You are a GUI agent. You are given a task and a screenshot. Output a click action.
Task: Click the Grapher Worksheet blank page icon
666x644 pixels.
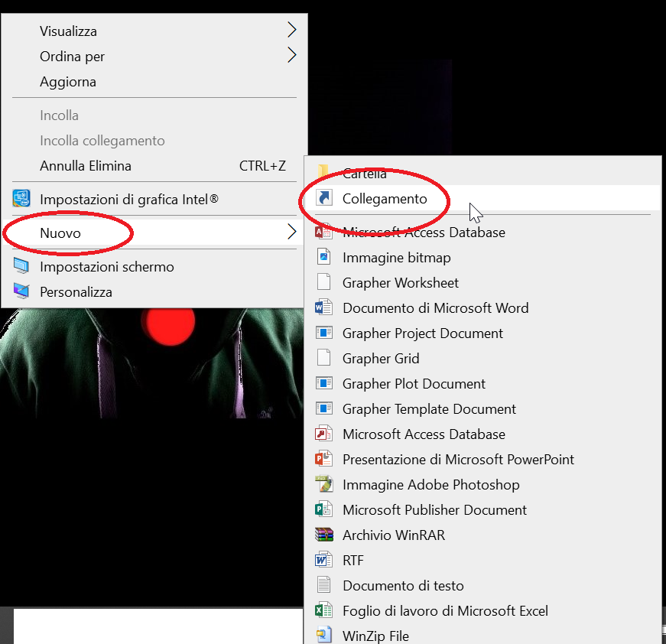coord(323,281)
